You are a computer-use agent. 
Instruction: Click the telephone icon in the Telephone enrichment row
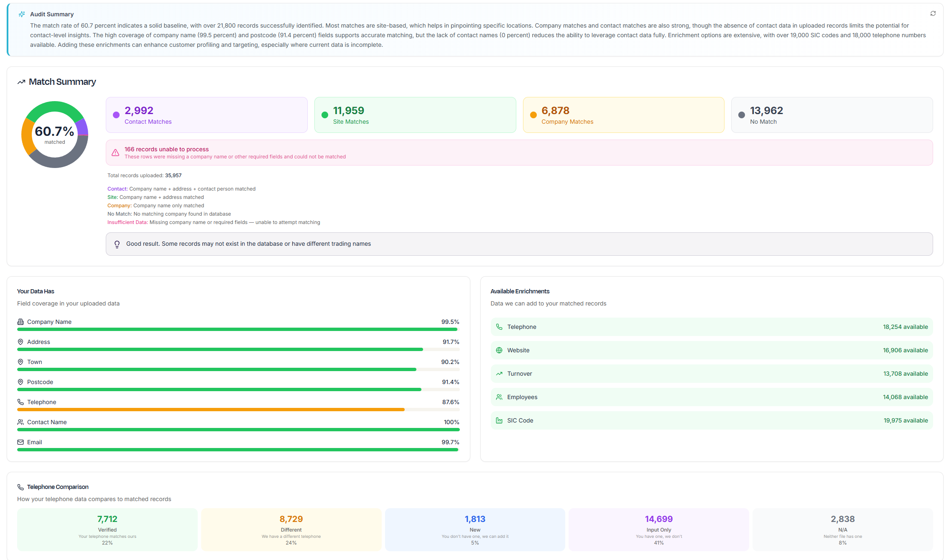[x=499, y=326]
